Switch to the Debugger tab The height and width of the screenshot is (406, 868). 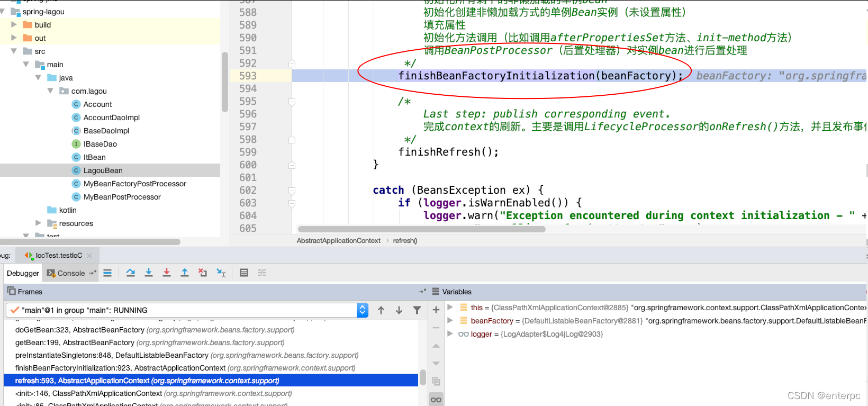(23, 273)
